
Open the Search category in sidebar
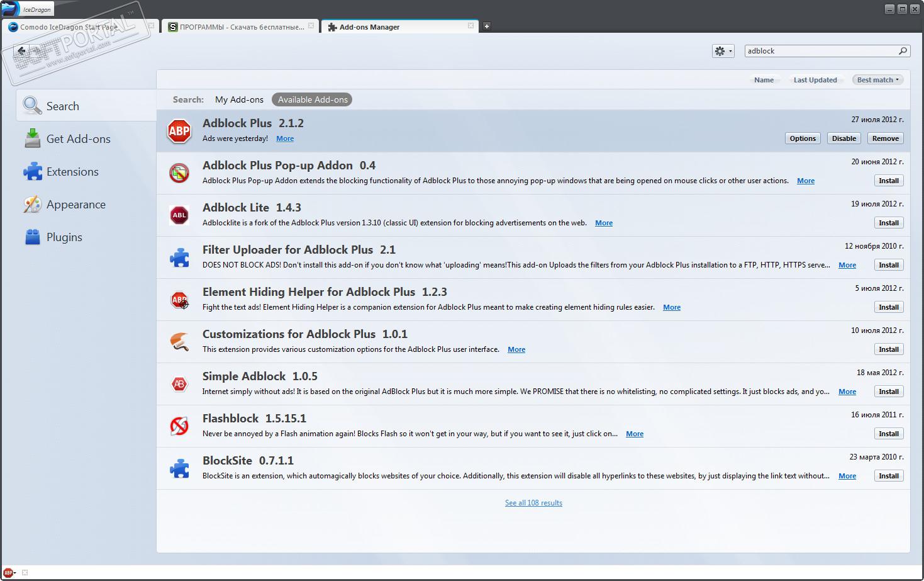tap(86, 106)
